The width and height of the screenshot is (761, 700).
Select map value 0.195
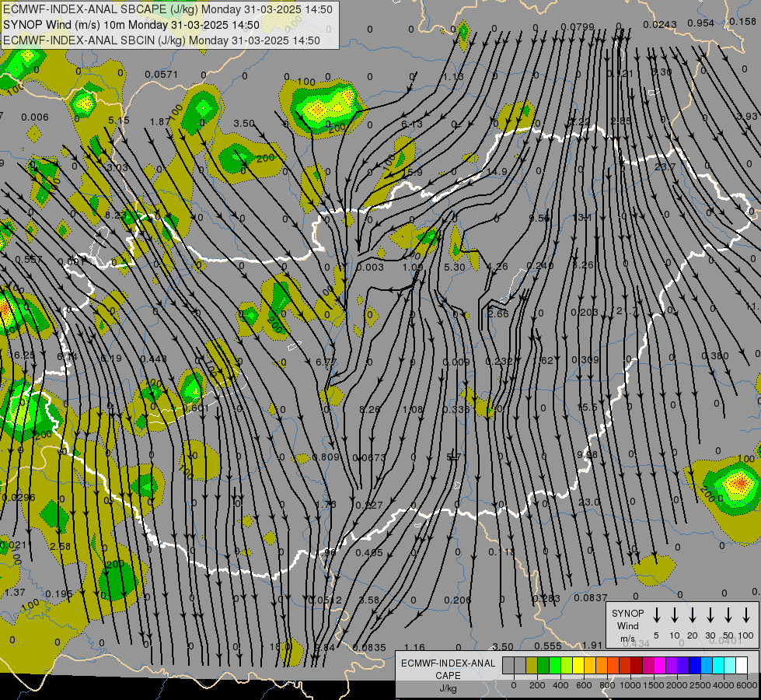pyautogui.click(x=59, y=594)
